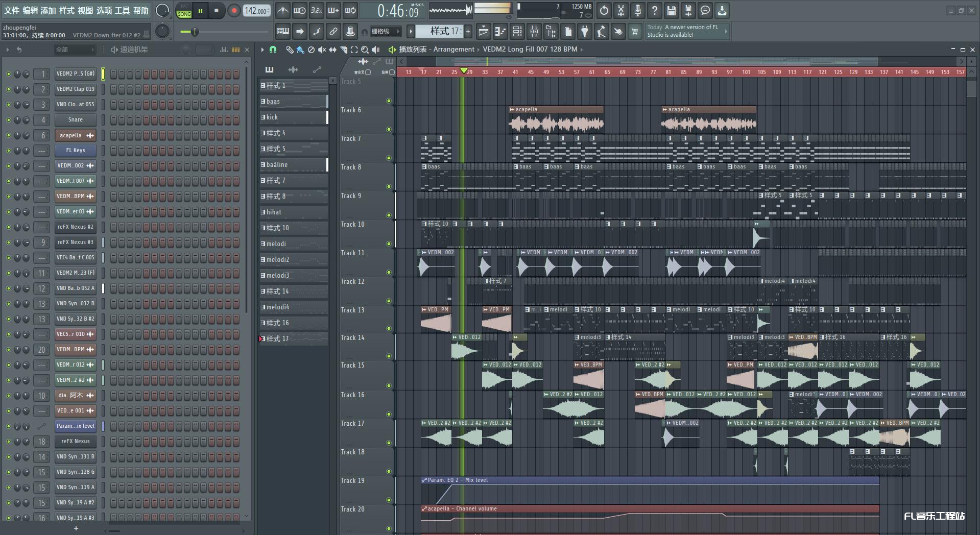Image resolution: width=980 pixels, height=535 pixels.
Task: Add a channel with bottom plus button
Action: [x=76, y=528]
